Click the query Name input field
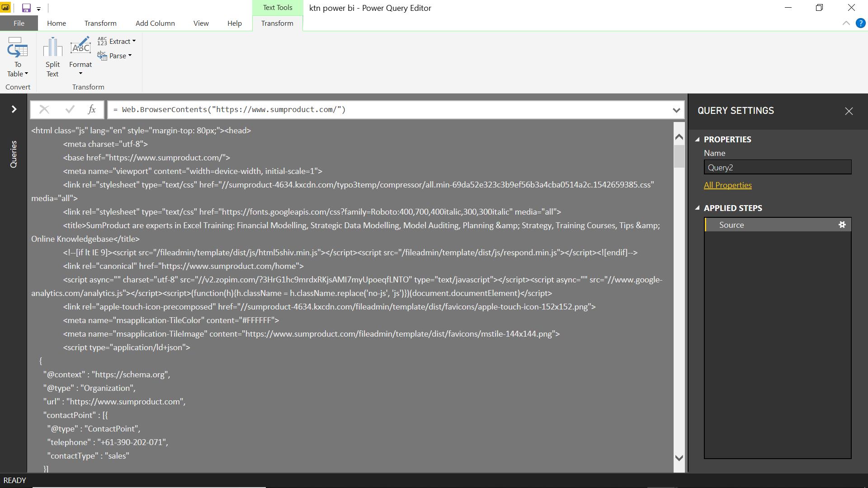 (x=778, y=167)
